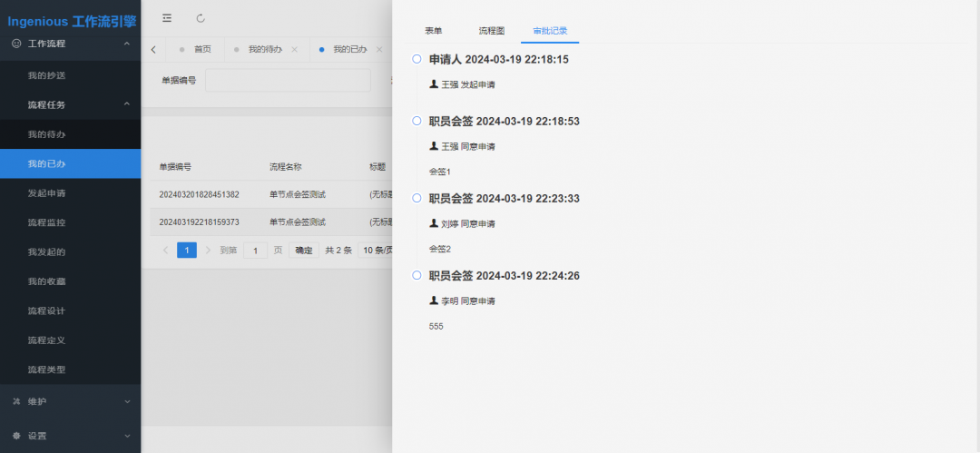Click 单节点会签测试 in the 202403201828451382 row
Image resolution: width=980 pixels, height=453 pixels.
[298, 194]
